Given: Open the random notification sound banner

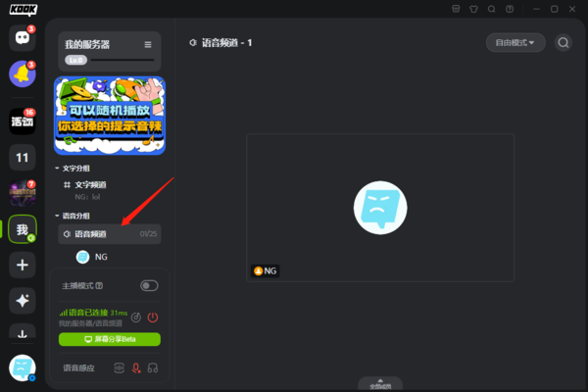Looking at the screenshot, I should tap(110, 116).
